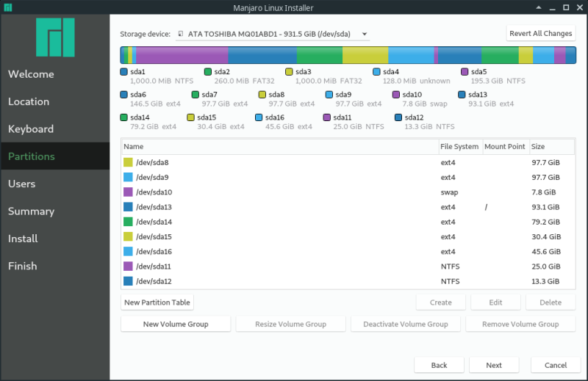Click the Manjaro logo in sidebar

point(55,37)
